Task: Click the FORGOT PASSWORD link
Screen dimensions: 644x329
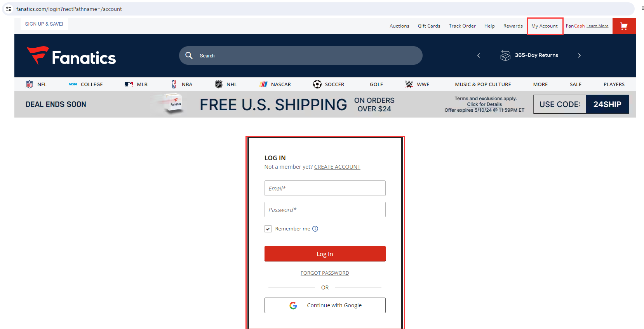Action: [x=325, y=273]
